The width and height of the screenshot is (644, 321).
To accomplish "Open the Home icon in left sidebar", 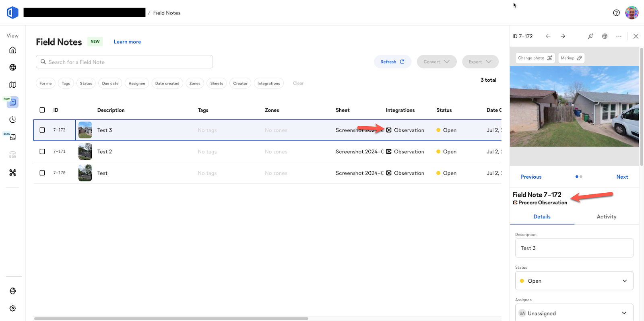I will point(13,50).
